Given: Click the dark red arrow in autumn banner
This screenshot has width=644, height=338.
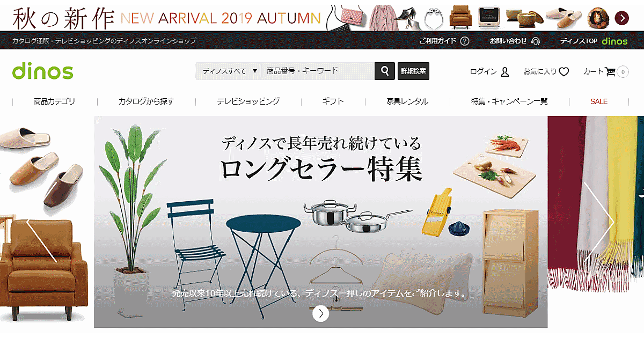Looking at the screenshot, I should (x=621, y=18).
